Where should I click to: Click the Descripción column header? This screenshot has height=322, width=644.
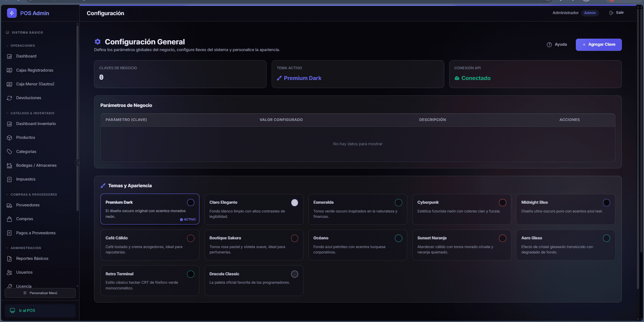click(432, 120)
